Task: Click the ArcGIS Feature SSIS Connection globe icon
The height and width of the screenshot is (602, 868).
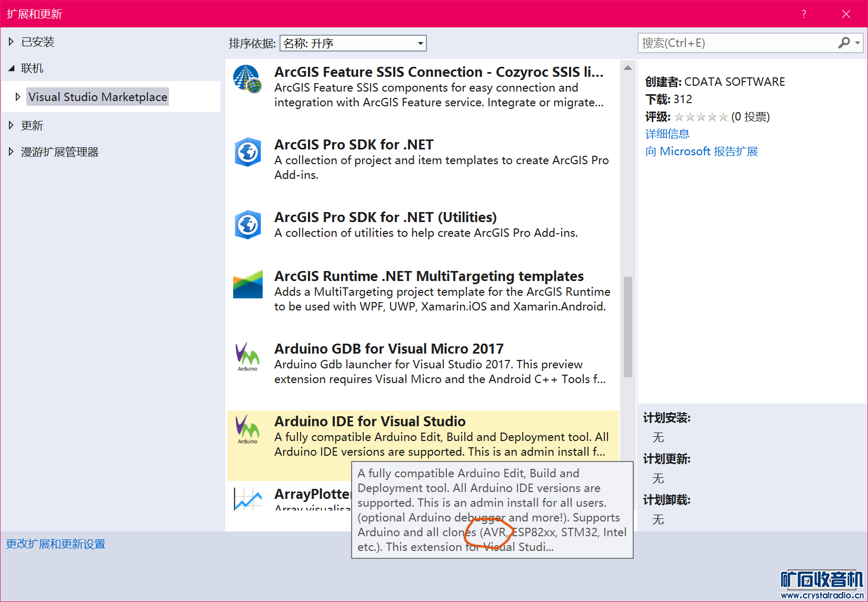Action: (x=247, y=79)
